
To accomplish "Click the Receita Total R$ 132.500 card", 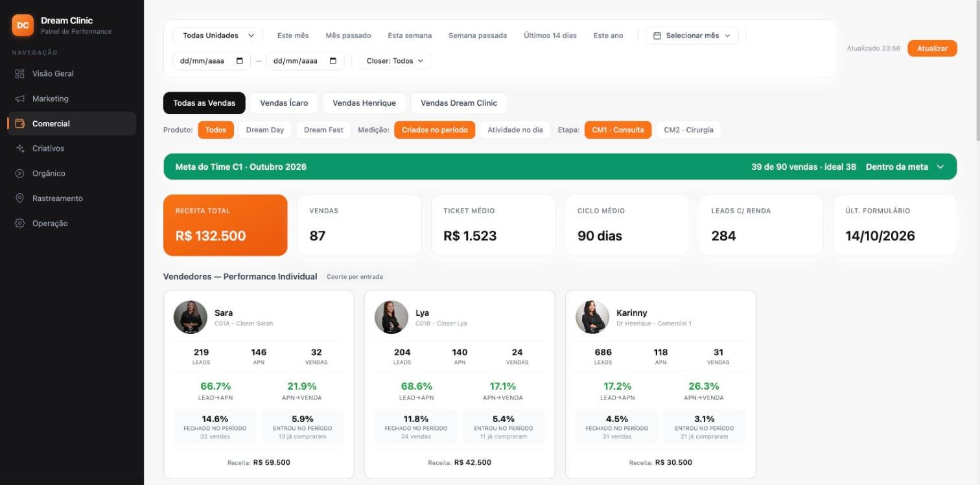I will 226,225.
